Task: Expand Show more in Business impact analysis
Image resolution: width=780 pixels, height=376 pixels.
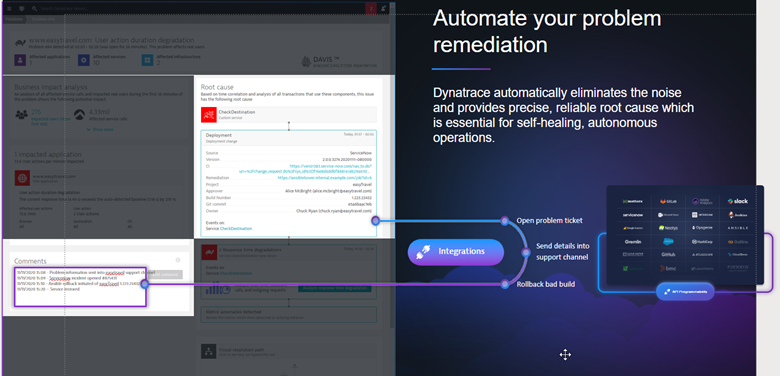Action: [x=100, y=129]
